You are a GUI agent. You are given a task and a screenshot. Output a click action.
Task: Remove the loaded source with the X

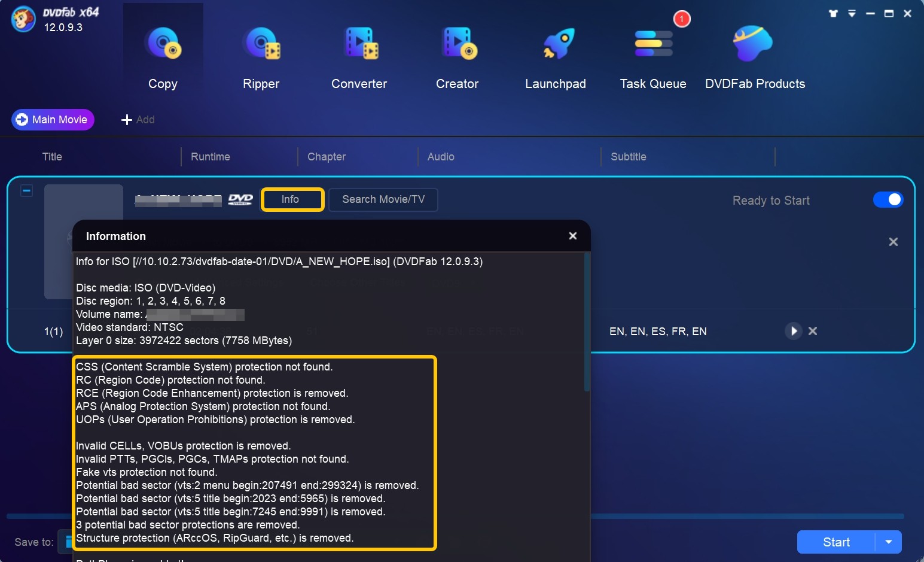pos(893,242)
